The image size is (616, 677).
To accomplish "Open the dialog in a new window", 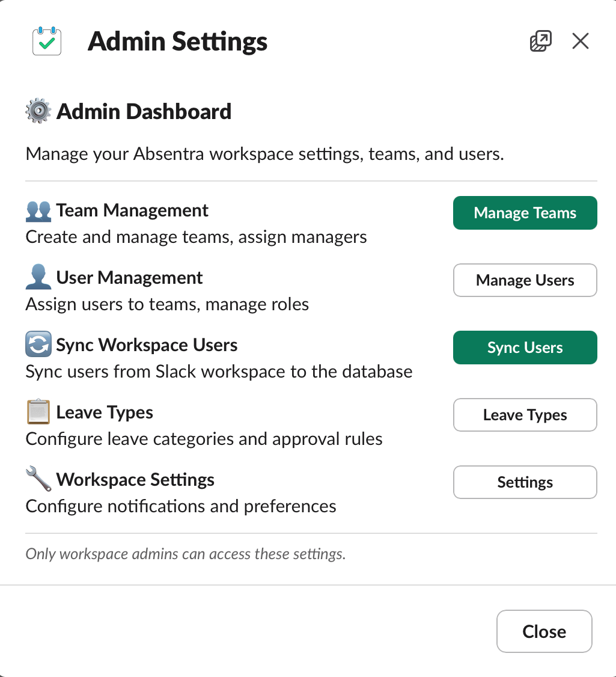I will pyautogui.click(x=540, y=40).
